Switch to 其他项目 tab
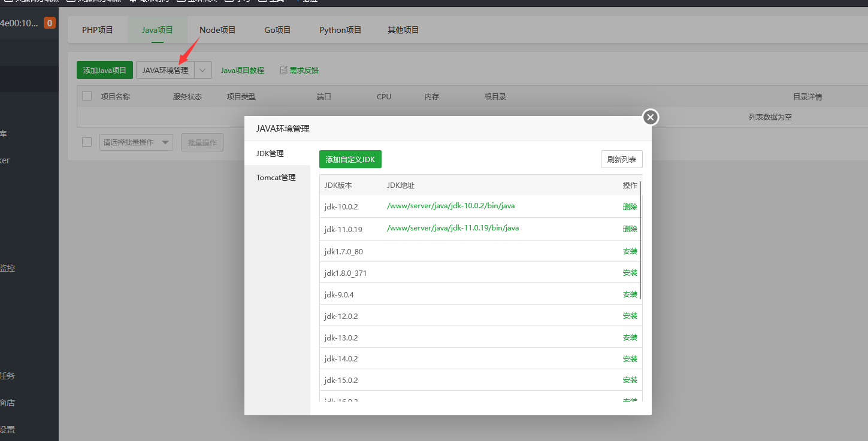The width and height of the screenshot is (868, 441). (x=403, y=30)
